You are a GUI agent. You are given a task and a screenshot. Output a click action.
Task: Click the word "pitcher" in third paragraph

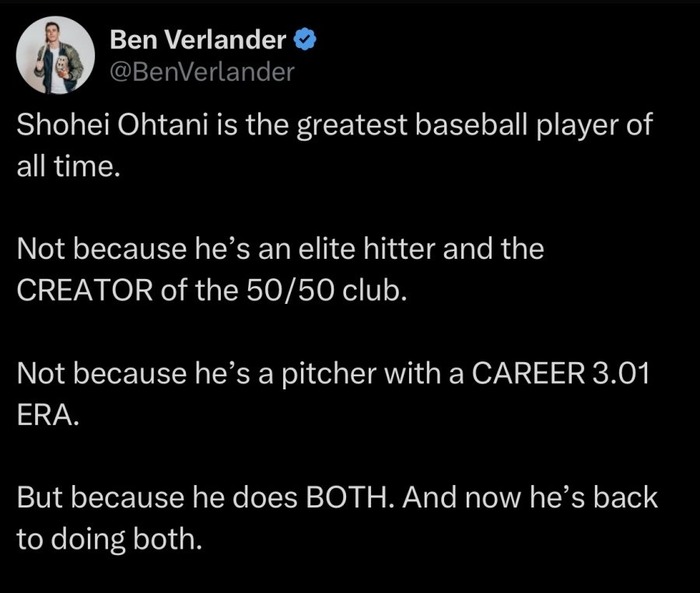pyautogui.click(x=329, y=373)
